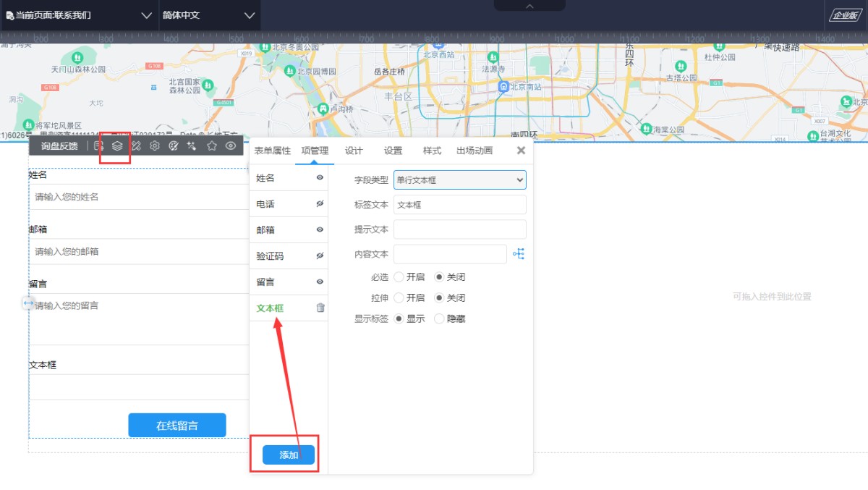The image size is (868, 490).
Task: Click the 企业版 badge in top right
Action: pyautogui.click(x=844, y=15)
